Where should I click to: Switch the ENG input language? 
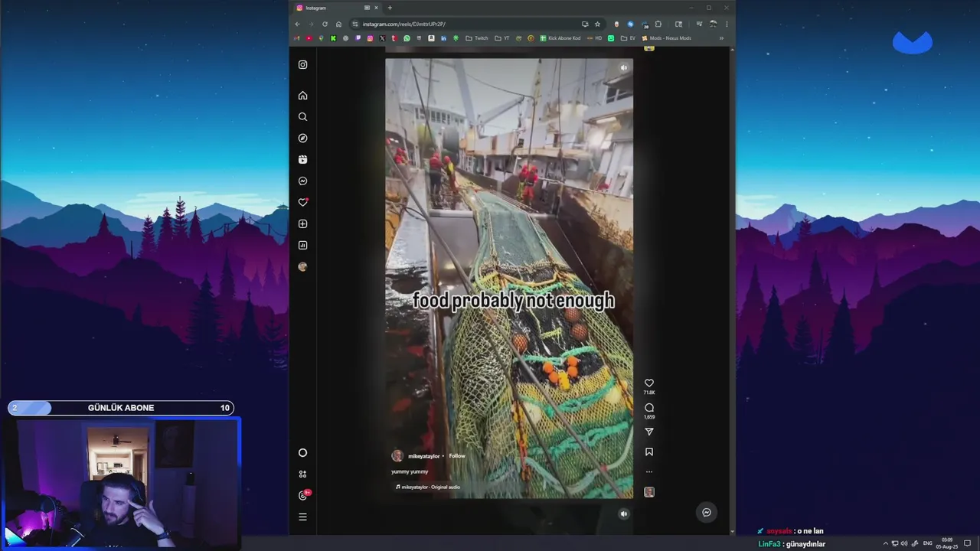click(x=927, y=543)
